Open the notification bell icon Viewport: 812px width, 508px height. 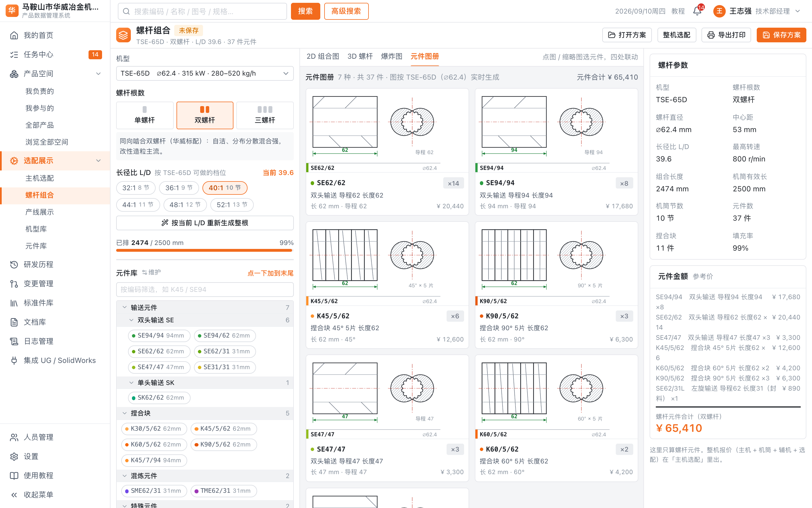(697, 11)
